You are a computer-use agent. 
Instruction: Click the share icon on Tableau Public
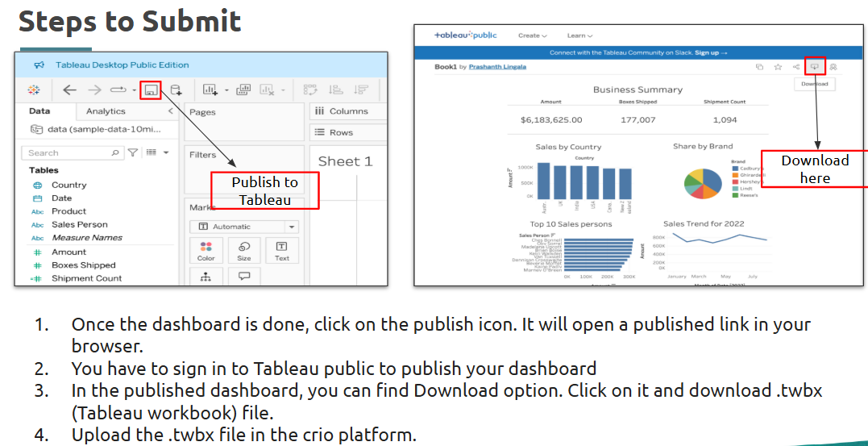[x=796, y=67]
